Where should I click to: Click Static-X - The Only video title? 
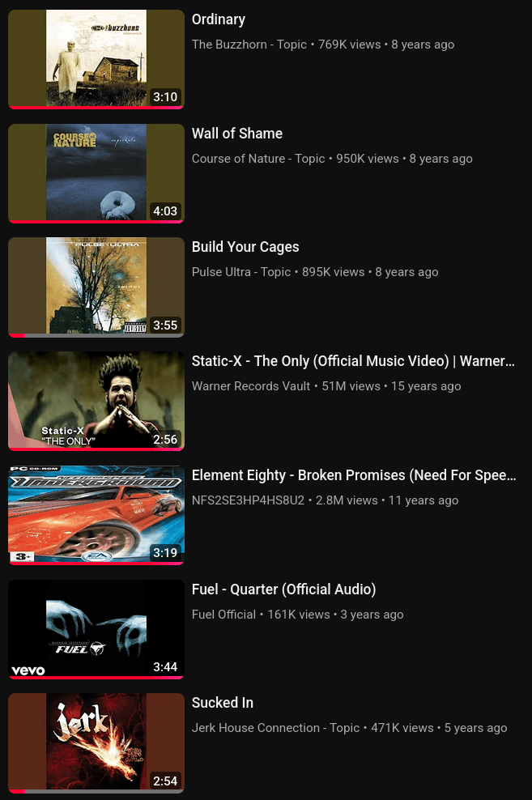353,361
